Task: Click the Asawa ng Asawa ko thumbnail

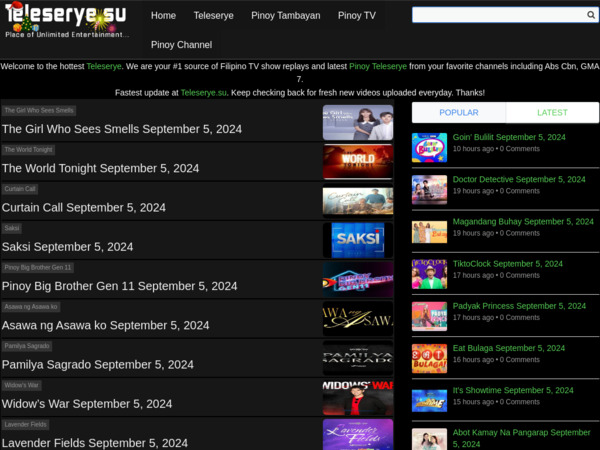Action: (x=358, y=319)
